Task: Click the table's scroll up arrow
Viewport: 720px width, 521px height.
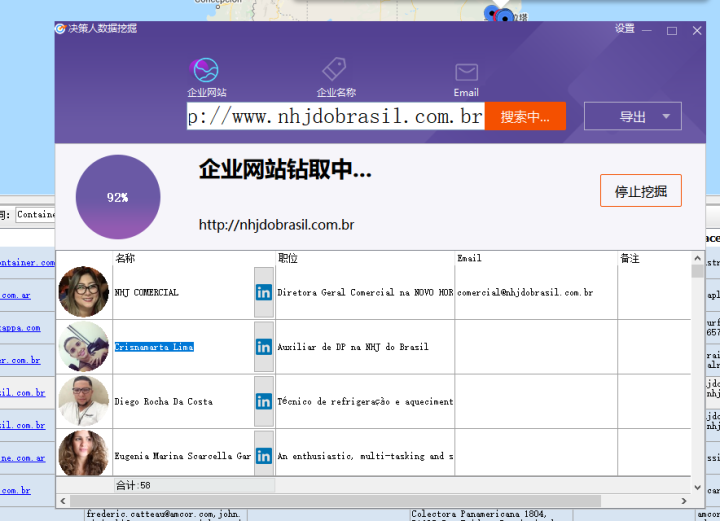Action: point(697,258)
